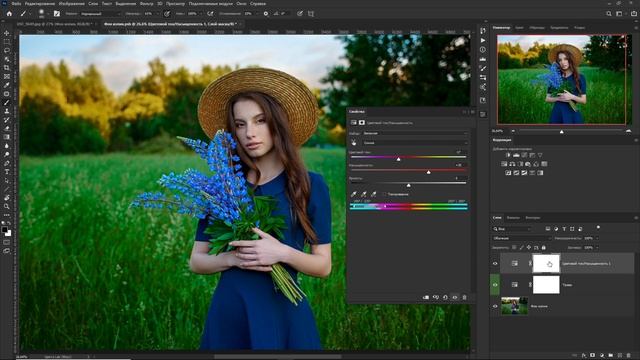Open the Файл menu
Viewport: 640px width, 360px height.
pos(16,3)
